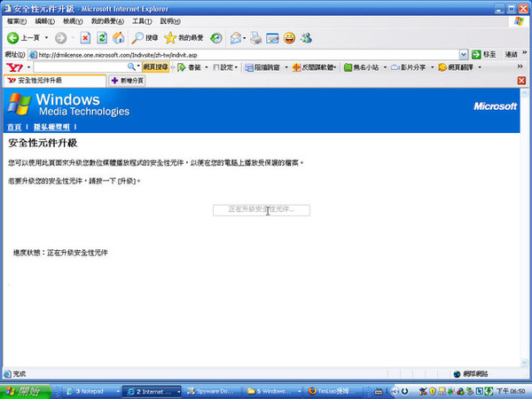Open the MSN Messenger people icon
Viewport: 532px width, 399px height.
tap(306, 38)
